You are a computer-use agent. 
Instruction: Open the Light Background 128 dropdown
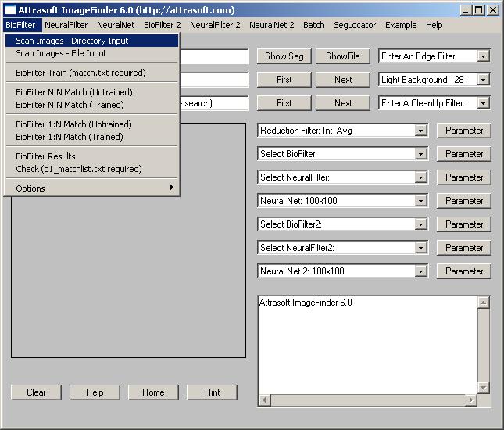tap(484, 80)
